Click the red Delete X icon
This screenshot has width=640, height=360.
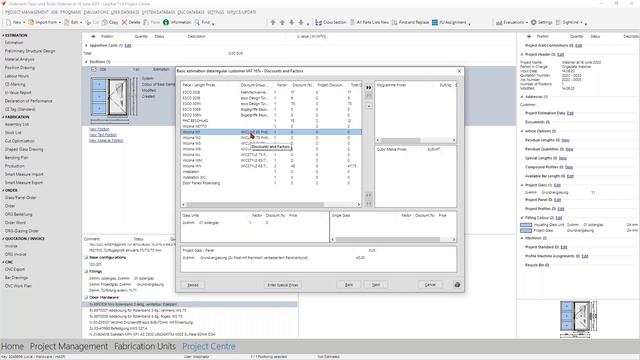click(124, 22)
